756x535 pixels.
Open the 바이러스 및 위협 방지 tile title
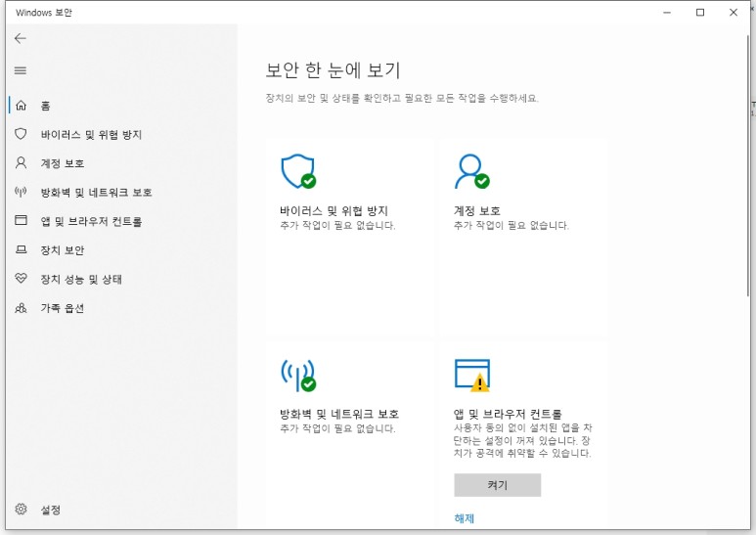(334, 210)
